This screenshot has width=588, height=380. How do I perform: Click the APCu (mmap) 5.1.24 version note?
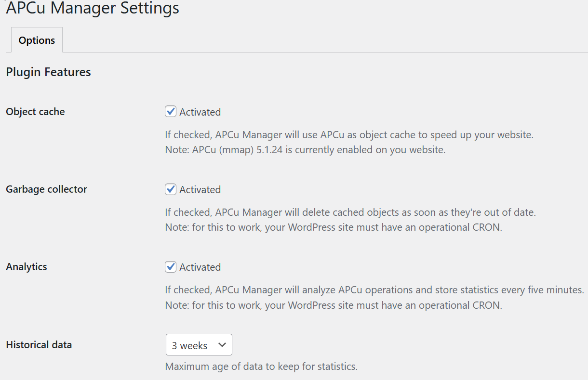click(305, 150)
